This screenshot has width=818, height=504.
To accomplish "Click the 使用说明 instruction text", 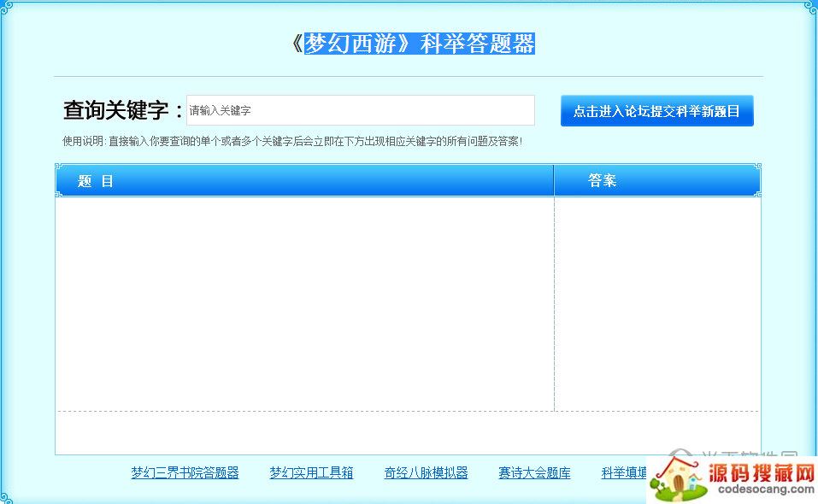I will click(292, 141).
